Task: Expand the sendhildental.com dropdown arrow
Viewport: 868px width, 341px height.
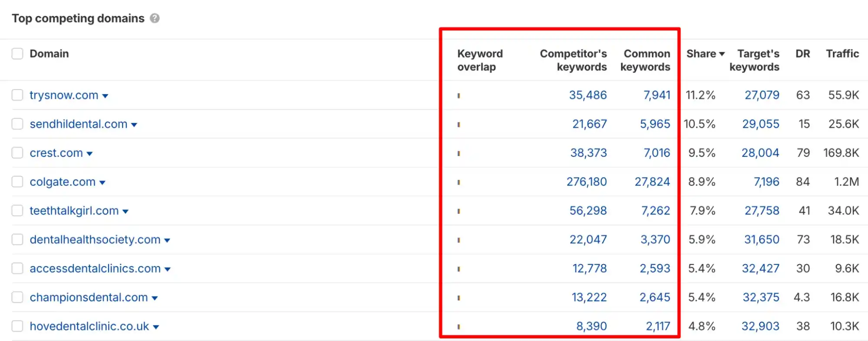Action: tap(134, 125)
